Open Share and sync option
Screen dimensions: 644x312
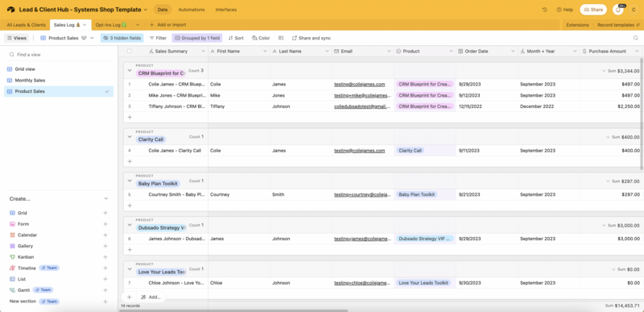click(x=312, y=38)
